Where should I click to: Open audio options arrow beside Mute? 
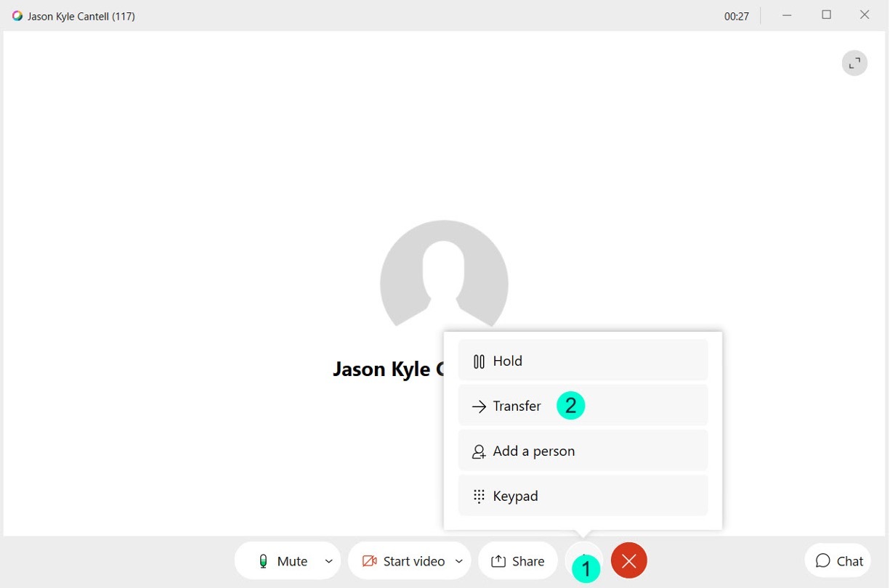tap(329, 561)
